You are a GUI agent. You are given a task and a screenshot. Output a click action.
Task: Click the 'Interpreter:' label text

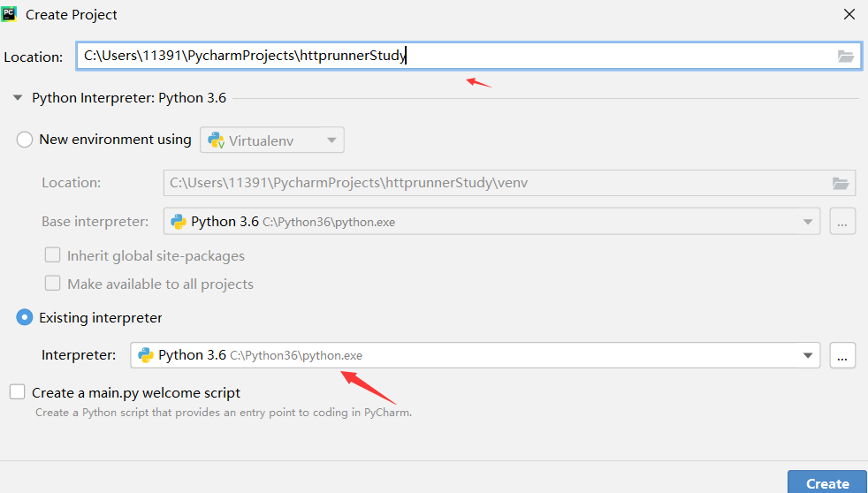point(79,355)
